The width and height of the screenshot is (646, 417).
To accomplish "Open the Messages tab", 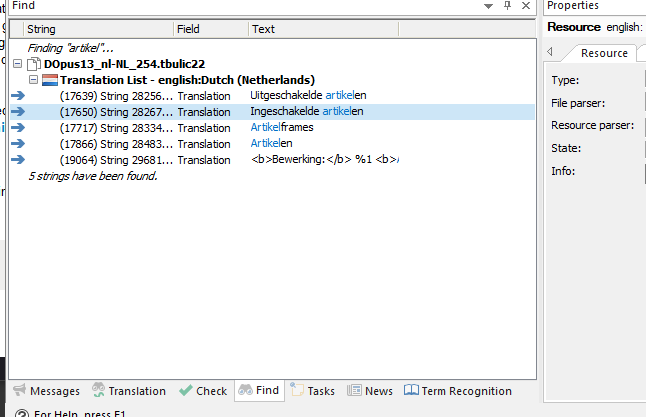I will pos(46,391).
